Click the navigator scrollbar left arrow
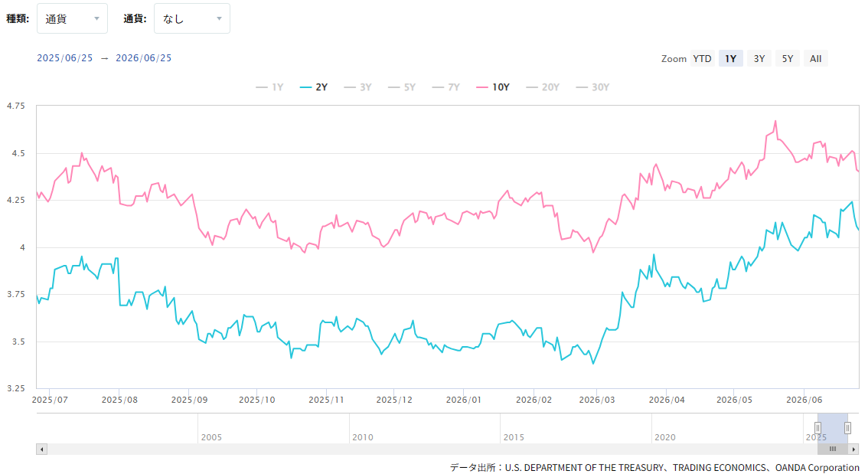This screenshot has width=868, height=474. [x=41, y=449]
